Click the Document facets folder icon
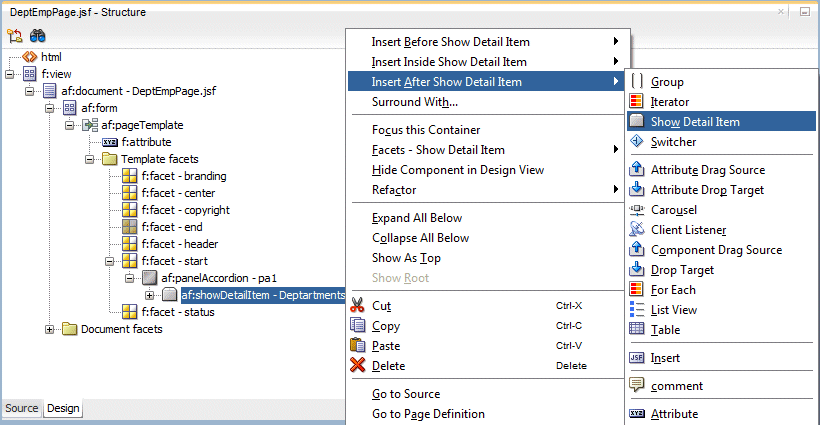820x425 pixels. pyautogui.click(x=70, y=329)
